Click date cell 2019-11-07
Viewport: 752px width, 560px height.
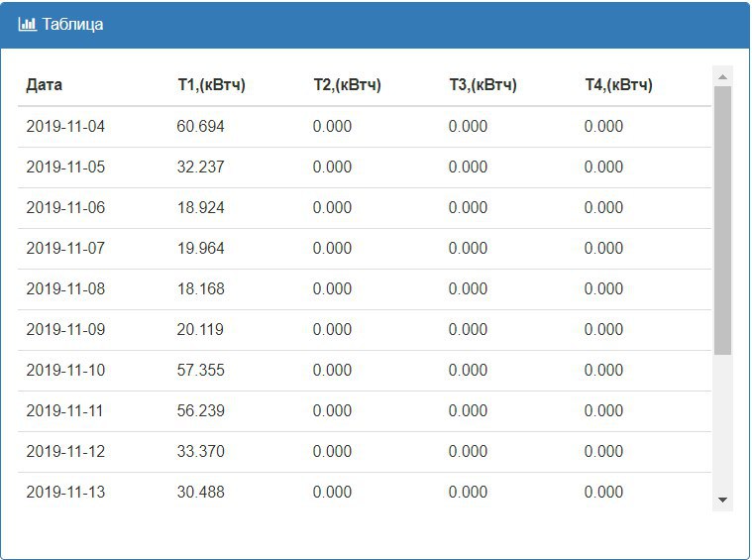(x=65, y=248)
